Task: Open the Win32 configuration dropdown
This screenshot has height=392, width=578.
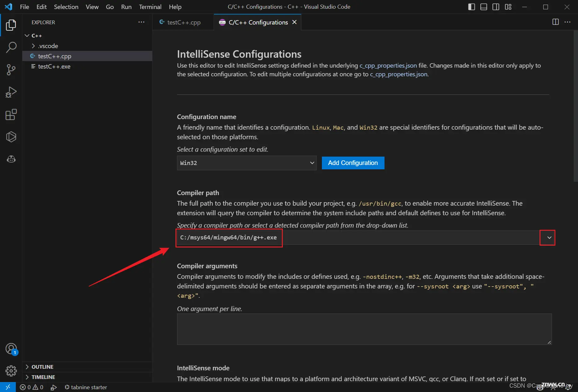Action: 247,163
